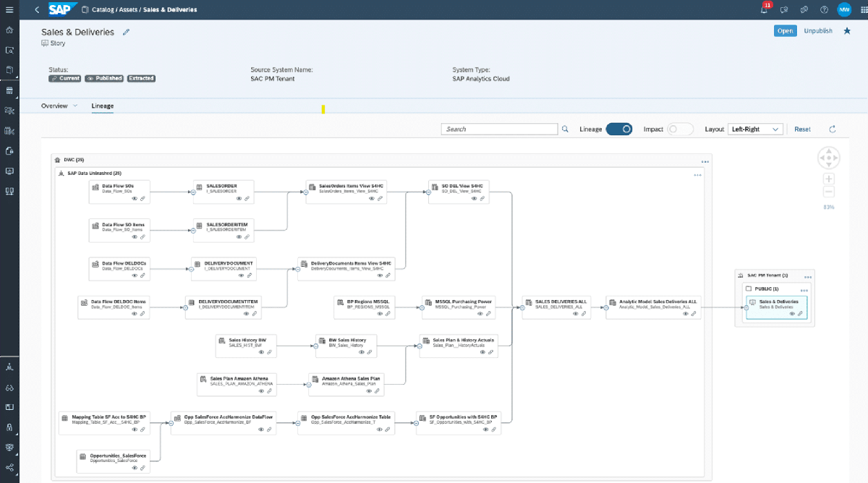Open link icon on BW Sales History node
The height and width of the screenshot is (483, 868).
pyautogui.click(x=370, y=351)
